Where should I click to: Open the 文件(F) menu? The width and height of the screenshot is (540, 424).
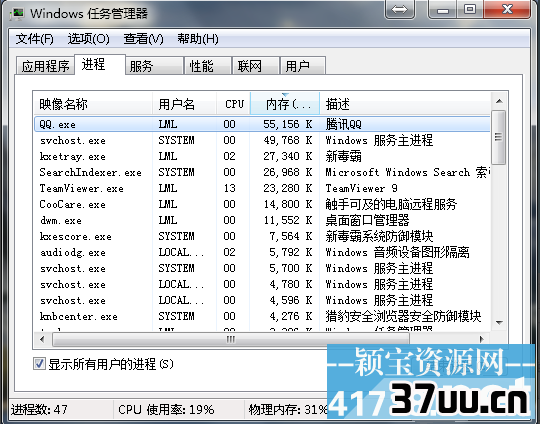35,39
